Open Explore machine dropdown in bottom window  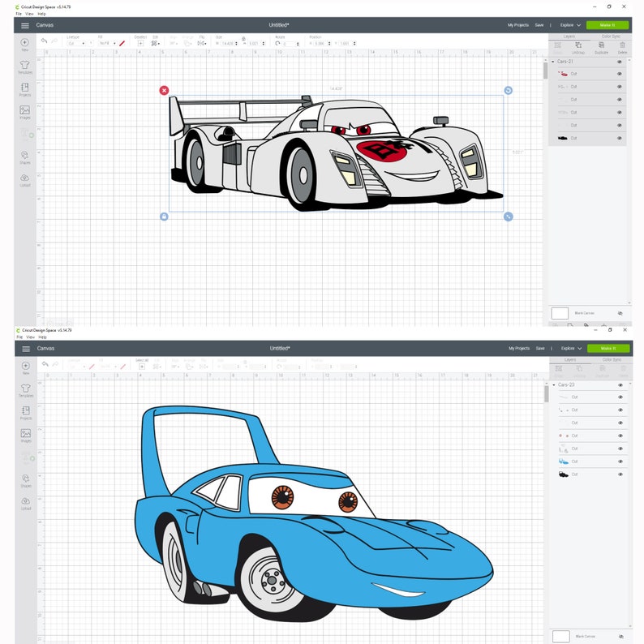pyautogui.click(x=571, y=348)
